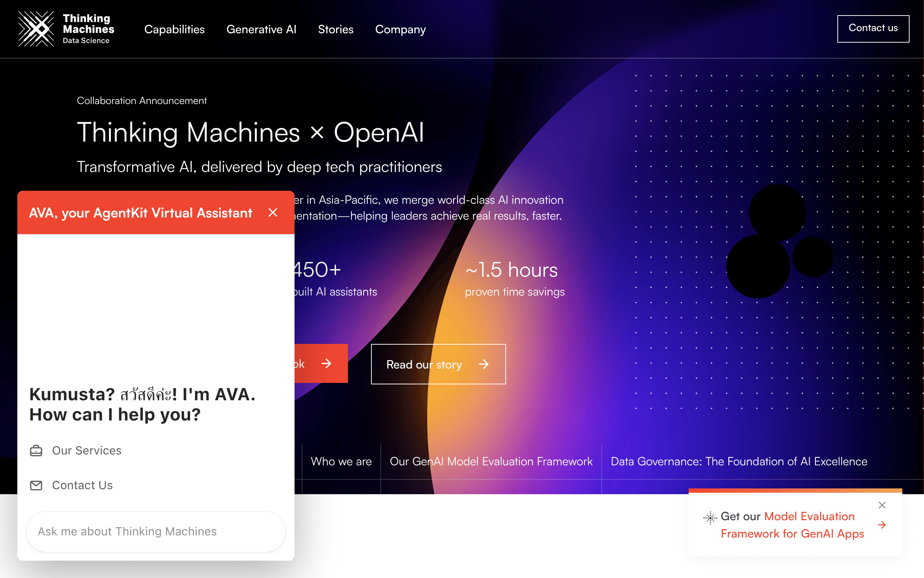Screen dimensions: 924x578
Task: Open the Capabilities menu
Action: (174, 29)
